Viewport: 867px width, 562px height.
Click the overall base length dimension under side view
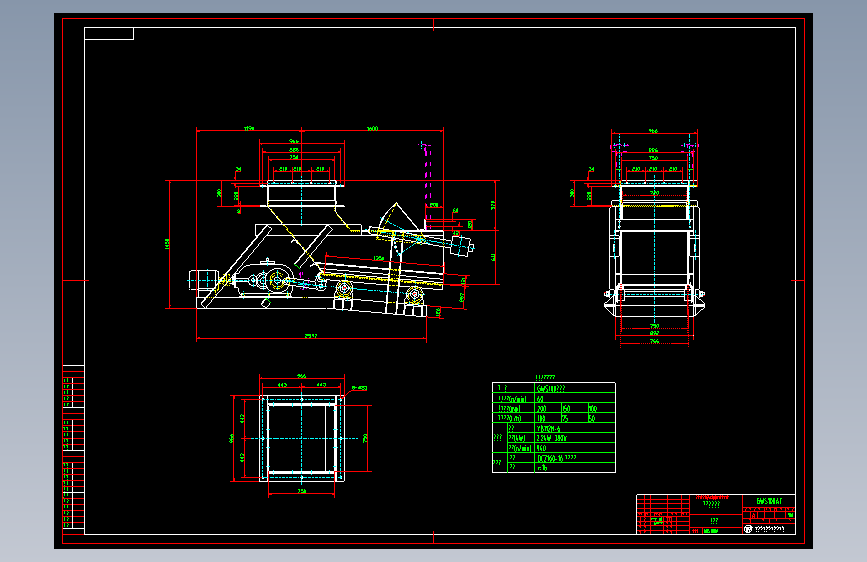[311, 336]
